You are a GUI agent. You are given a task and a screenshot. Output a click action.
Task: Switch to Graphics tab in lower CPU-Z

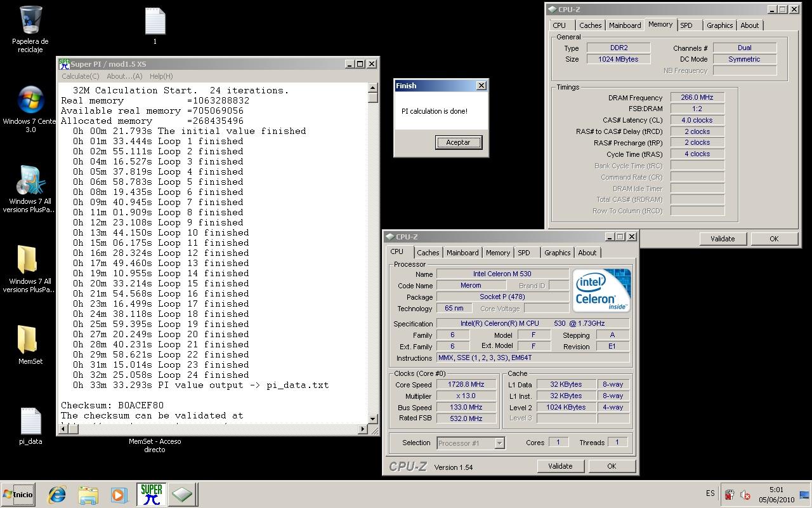[x=557, y=253]
